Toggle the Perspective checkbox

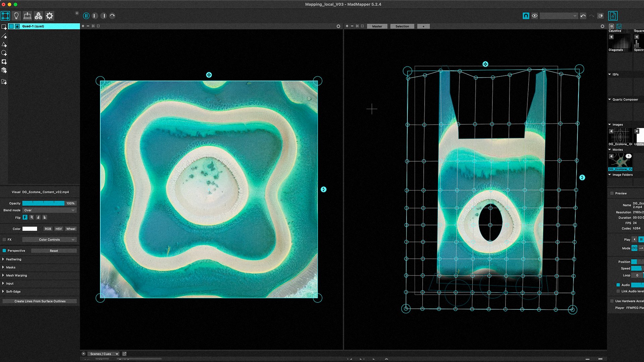click(x=4, y=251)
